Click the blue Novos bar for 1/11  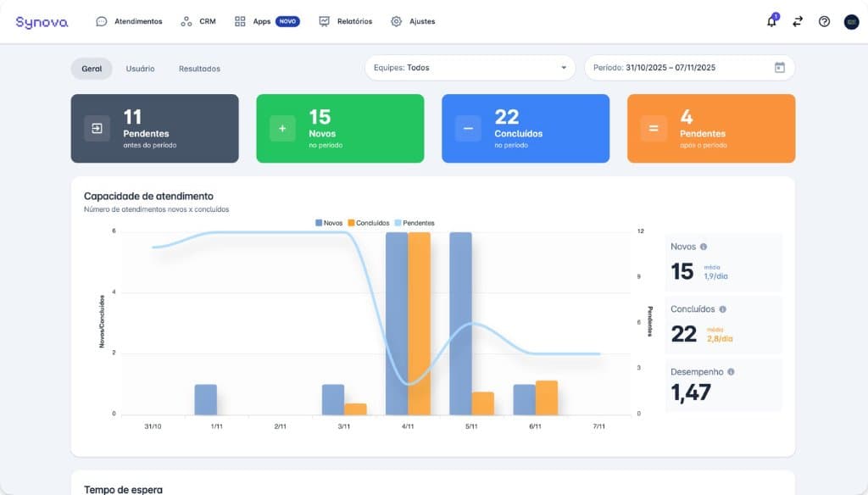pyautogui.click(x=206, y=400)
